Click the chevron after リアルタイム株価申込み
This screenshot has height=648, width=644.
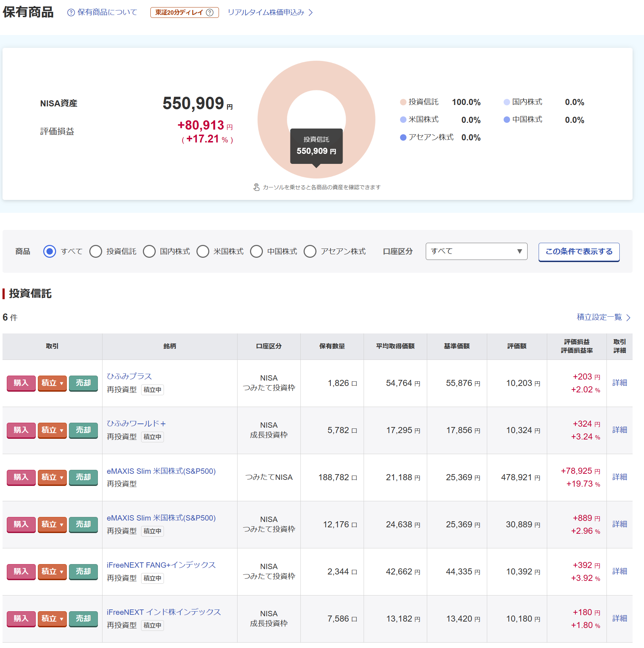pyautogui.click(x=311, y=12)
